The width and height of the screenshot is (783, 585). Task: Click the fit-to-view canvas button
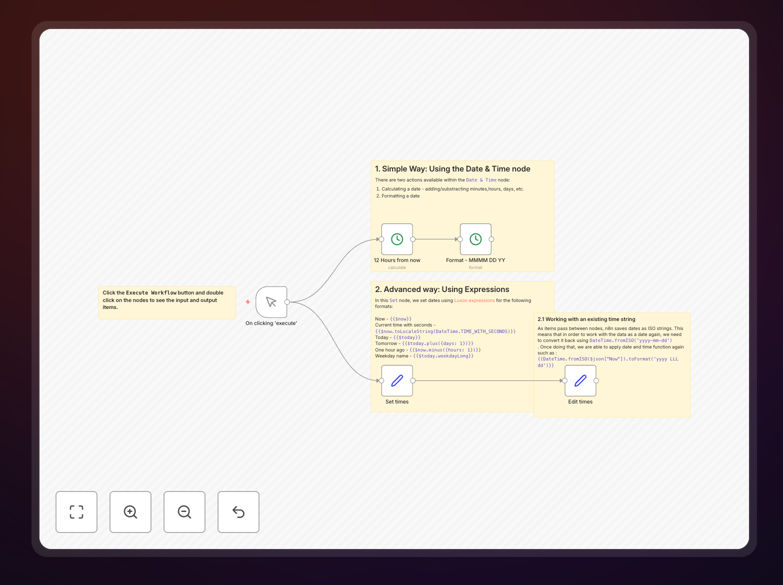pyautogui.click(x=76, y=512)
